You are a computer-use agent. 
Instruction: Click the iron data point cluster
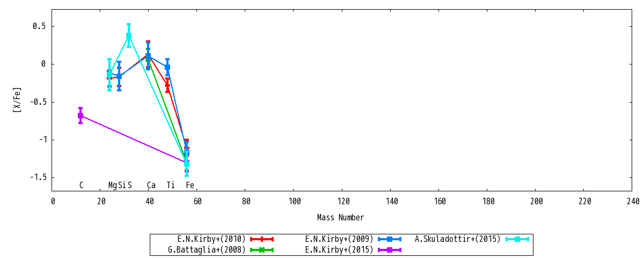tap(187, 156)
